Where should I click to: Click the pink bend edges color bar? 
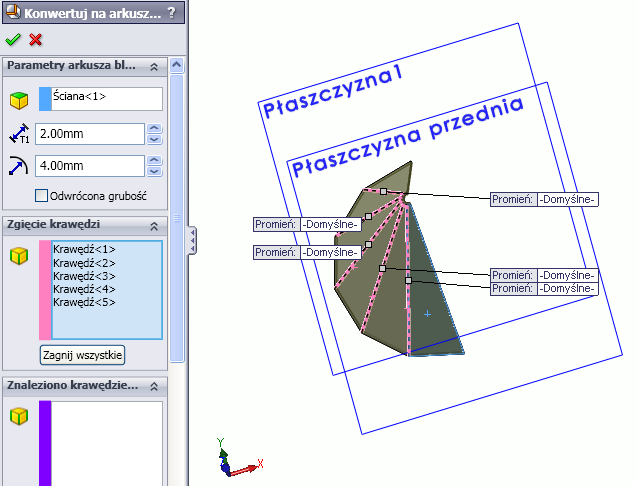coord(45,290)
